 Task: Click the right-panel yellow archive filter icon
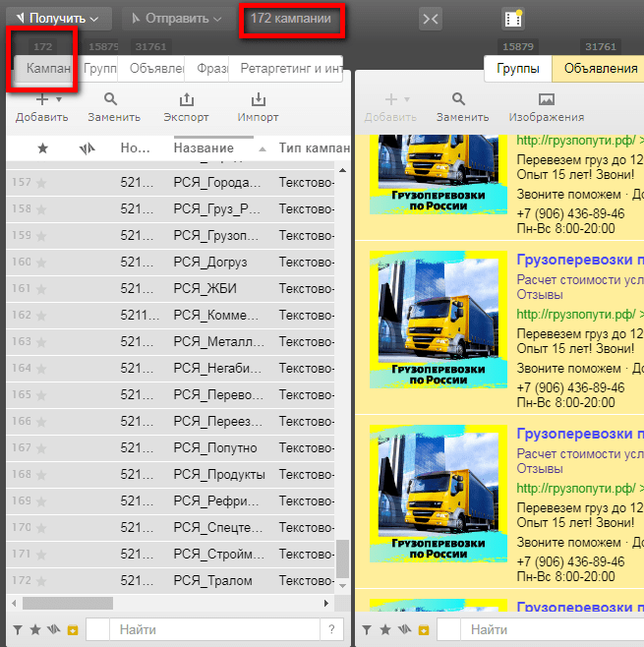(x=424, y=630)
